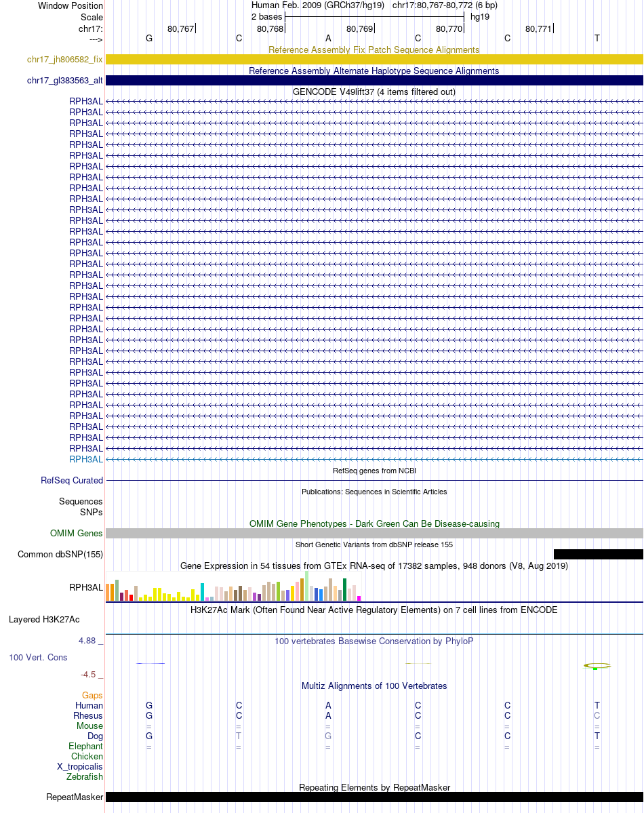644x813 pixels.
Task: Click the 4.88 PhyloP upper value
Action: [x=87, y=641]
